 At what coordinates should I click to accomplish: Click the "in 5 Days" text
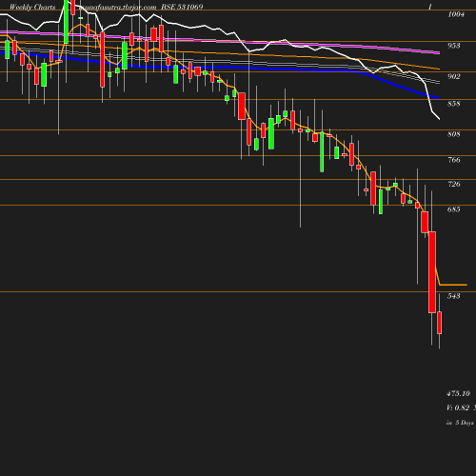click(460, 423)
